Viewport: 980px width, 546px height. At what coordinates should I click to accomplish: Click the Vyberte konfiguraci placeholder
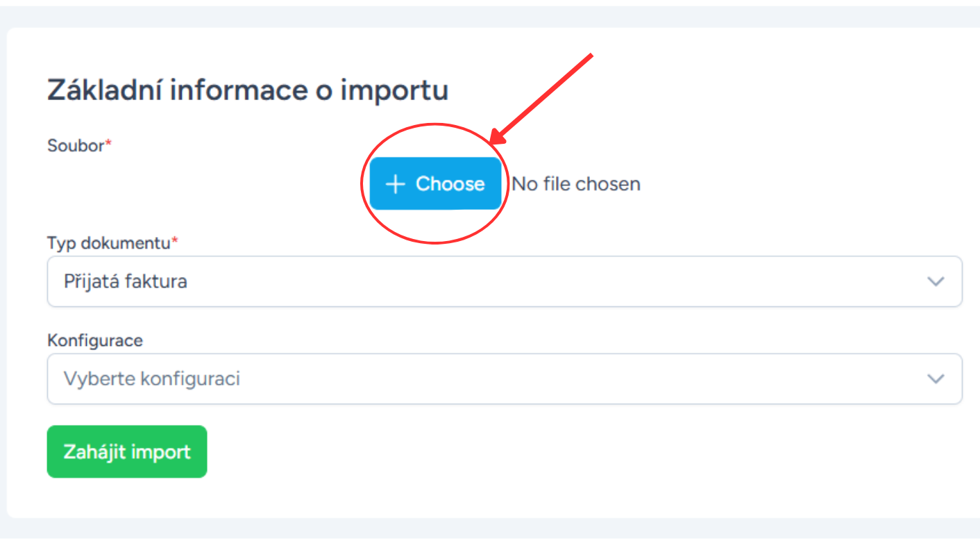pos(152,379)
